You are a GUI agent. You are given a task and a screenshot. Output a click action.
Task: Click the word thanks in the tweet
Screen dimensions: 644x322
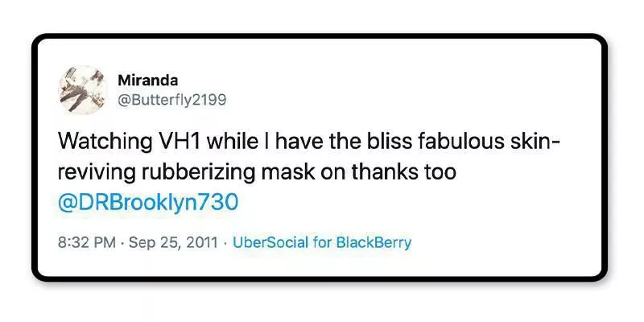point(382,172)
